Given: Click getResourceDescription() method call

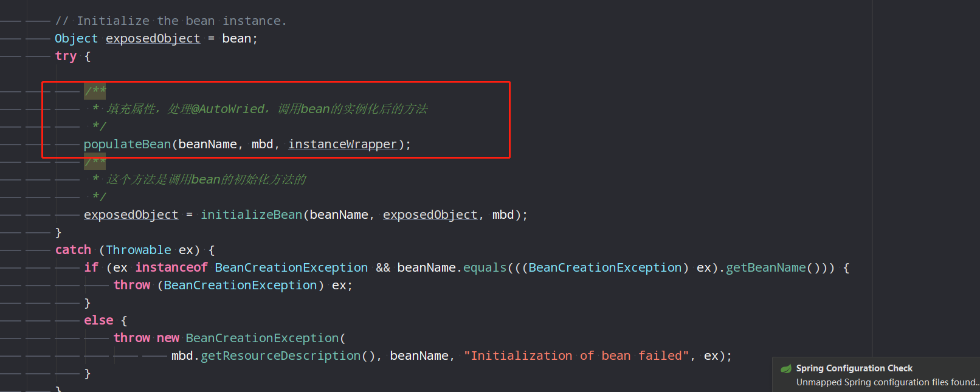Looking at the screenshot, I should click(x=288, y=356).
